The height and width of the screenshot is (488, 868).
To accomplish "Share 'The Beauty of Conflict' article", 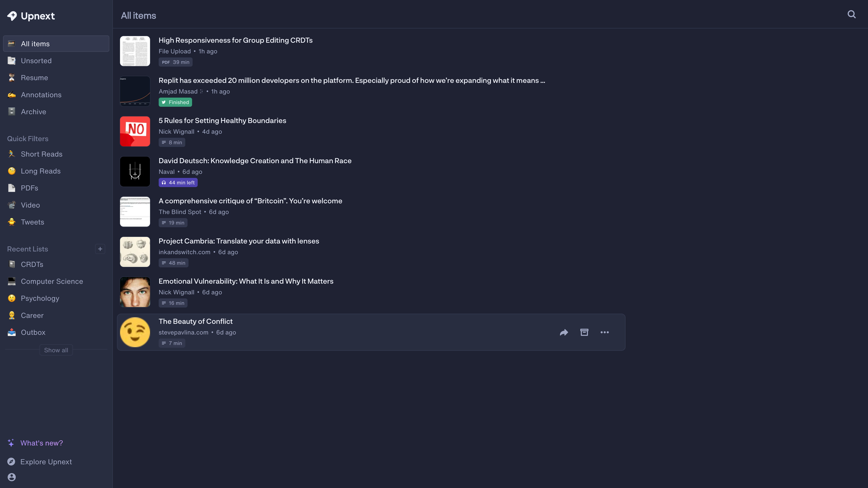I will 564,332.
